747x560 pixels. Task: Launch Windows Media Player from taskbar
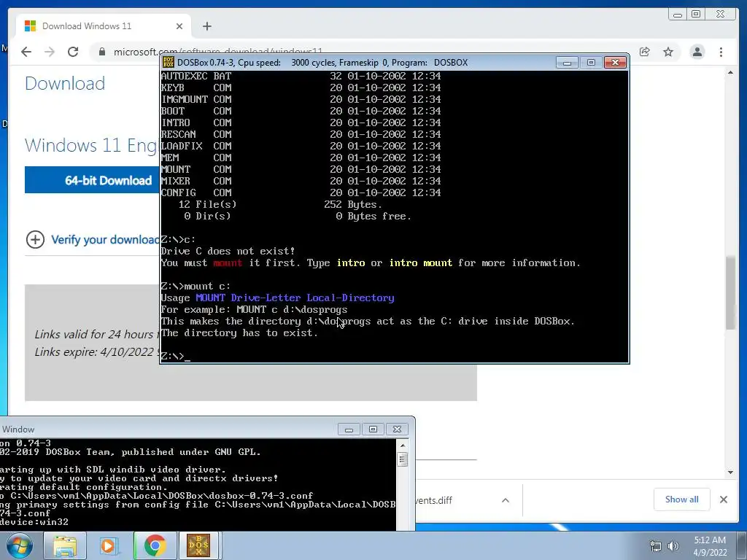(x=108, y=545)
